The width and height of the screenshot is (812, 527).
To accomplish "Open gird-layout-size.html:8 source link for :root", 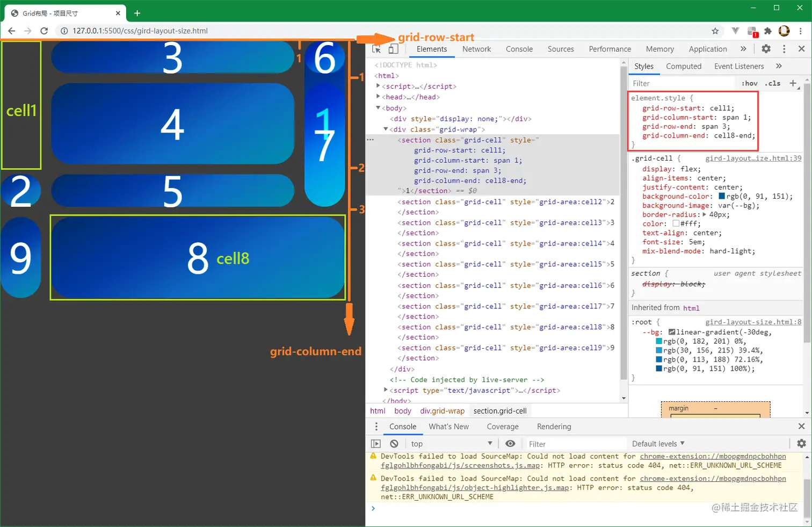I will pos(753,322).
